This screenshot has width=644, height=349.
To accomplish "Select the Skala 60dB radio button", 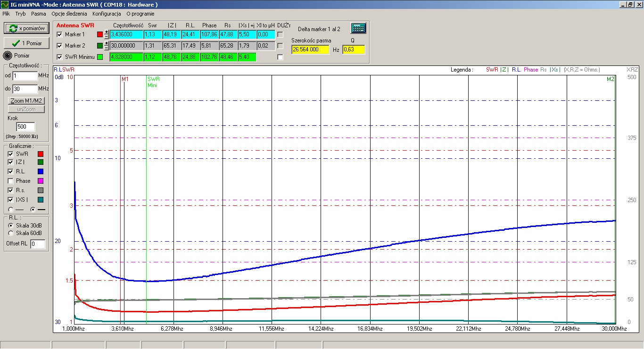I will (11, 233).
